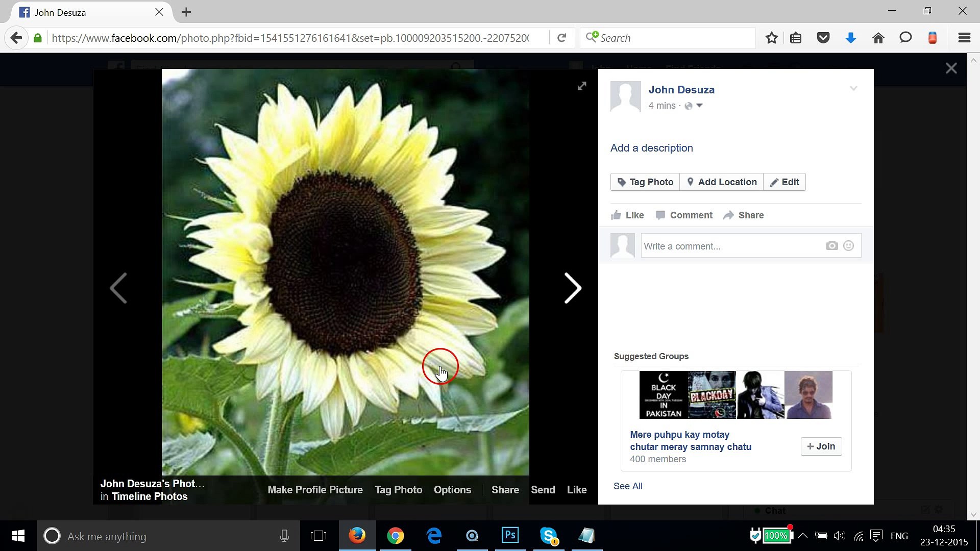This screenshot has height=551, width=980.
Task: Open Photoshop from the taskbar
Action: (x=510, y=536)
